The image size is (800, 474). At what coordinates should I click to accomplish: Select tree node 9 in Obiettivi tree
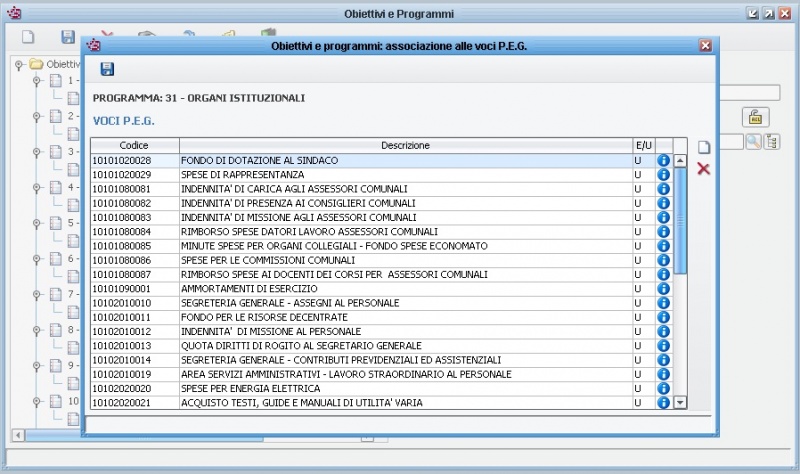tap(65, 365)
